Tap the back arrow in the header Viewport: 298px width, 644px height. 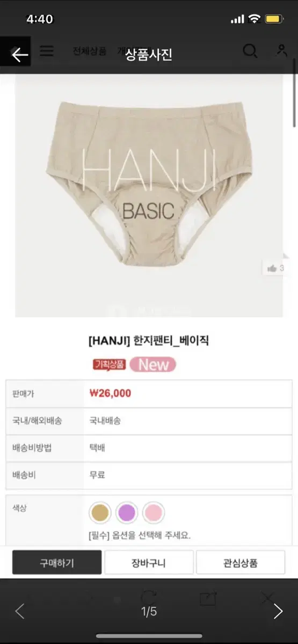pyautogui.click(x=19, y=54)
